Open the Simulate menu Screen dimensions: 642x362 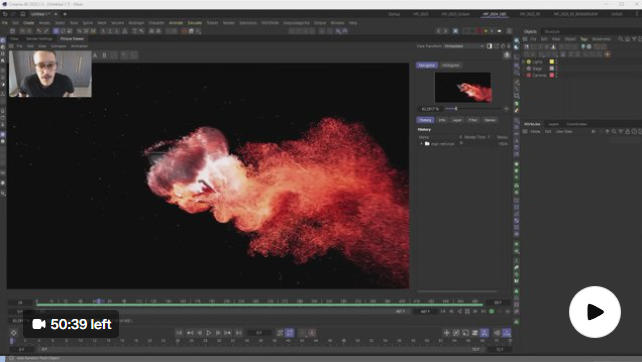click(x=195, y=23)
